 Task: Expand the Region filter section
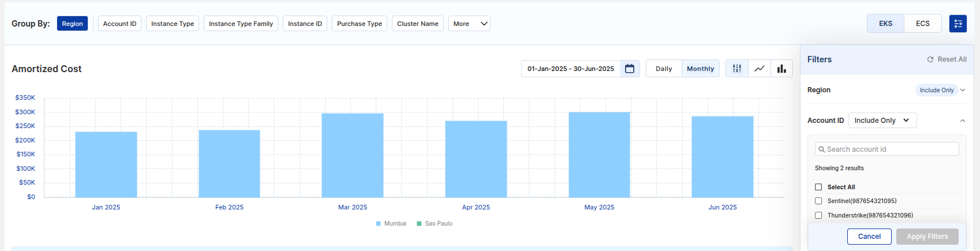point(963,90)
